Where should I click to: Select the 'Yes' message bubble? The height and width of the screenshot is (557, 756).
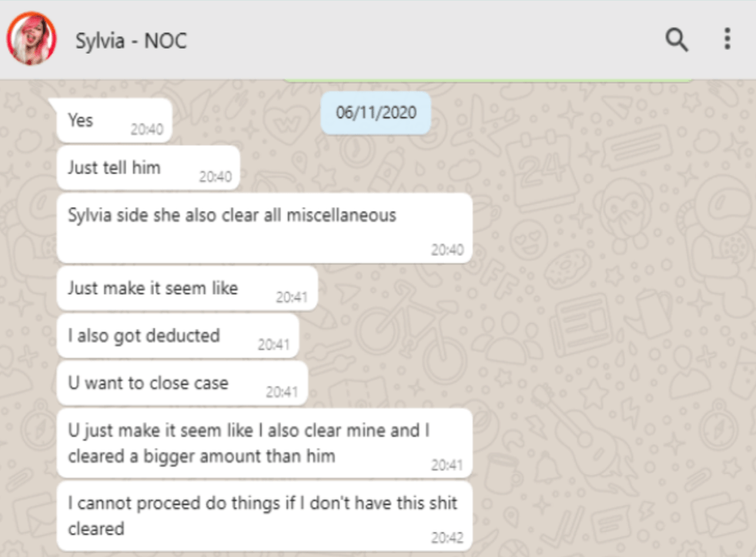(x=114, y=121)
